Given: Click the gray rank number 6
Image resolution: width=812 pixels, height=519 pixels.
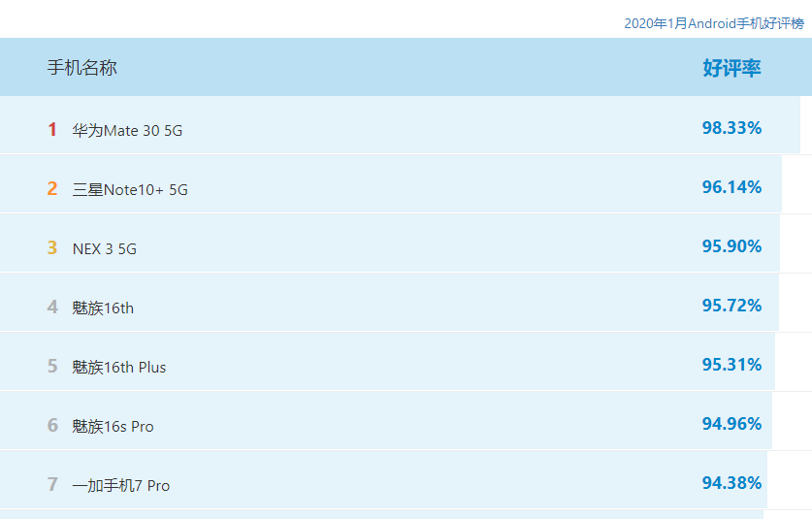Looking at the screenshot, I should [x=52, y=425].
